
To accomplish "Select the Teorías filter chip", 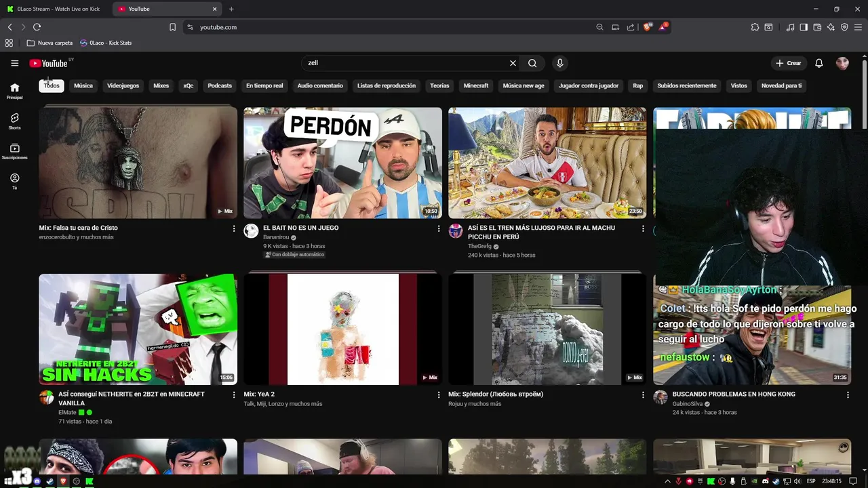I will [439, 86].
